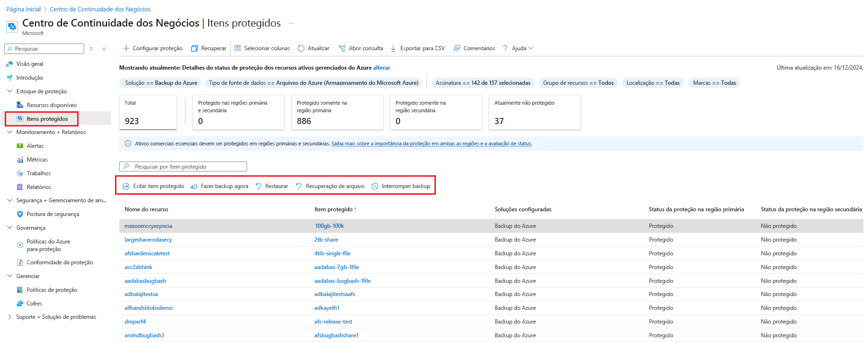868x342 pixels.
Task: Run Fazer backup agora action
Action: point(219,186)
